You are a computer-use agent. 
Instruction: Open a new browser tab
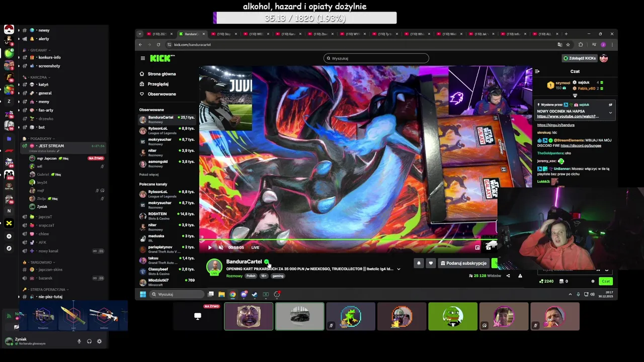(566, 34)
